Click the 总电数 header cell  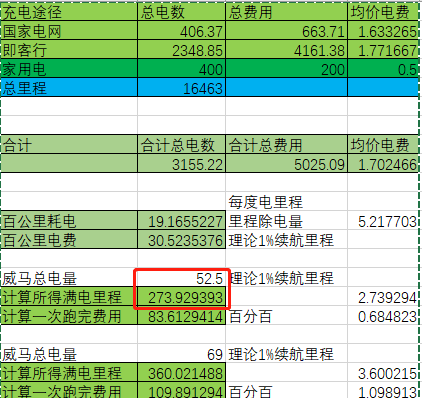click(x=181, y=12)
